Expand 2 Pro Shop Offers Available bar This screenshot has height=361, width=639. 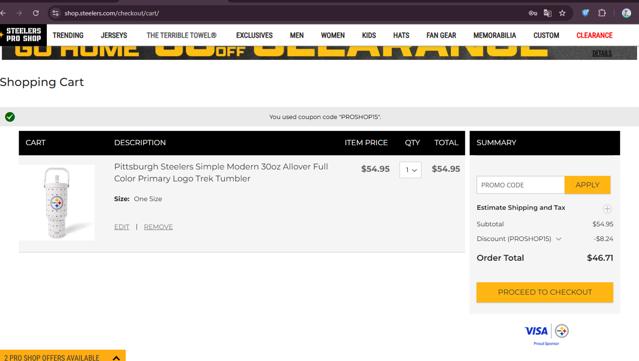click(63, 356)
